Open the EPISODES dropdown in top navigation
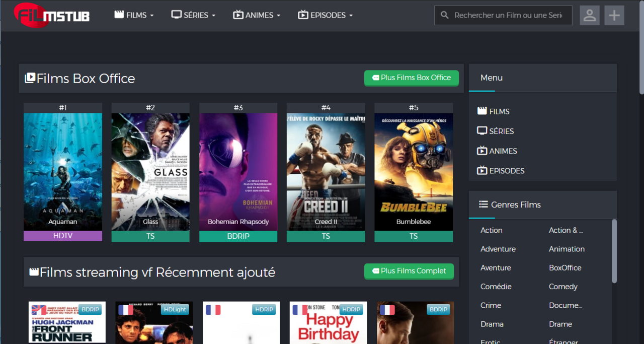The image size is (644, 344). pyautogui.click(x=325, y=15)
